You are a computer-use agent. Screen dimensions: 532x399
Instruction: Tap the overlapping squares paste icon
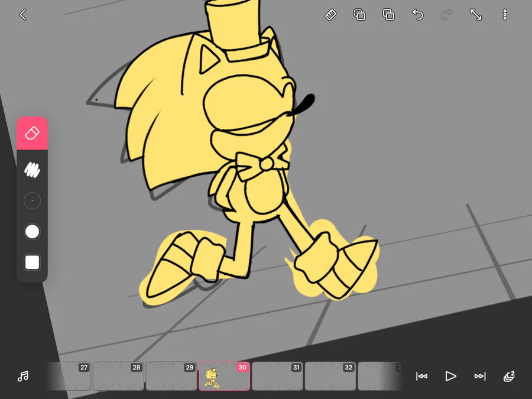(x=388, y=15)
